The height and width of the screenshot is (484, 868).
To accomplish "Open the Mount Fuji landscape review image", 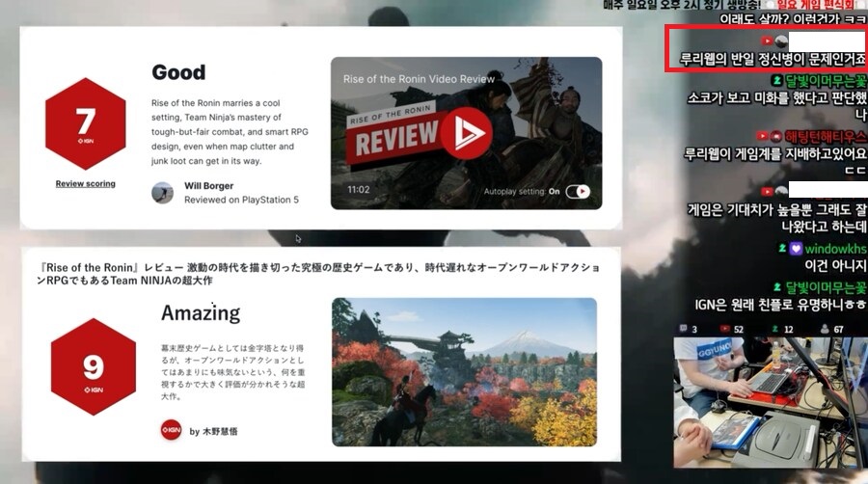I will (463, 371).
